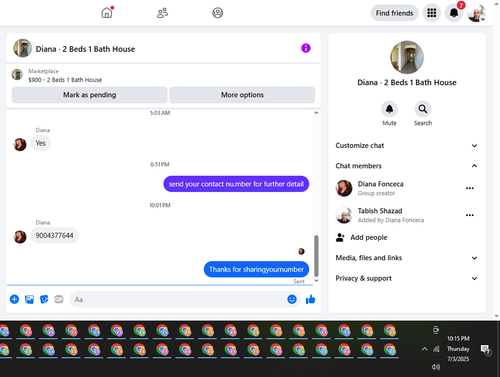This screenshot has width=500, height=377.
Task: Click the purple conversation info icon
Action: click(x=306, y=48)
